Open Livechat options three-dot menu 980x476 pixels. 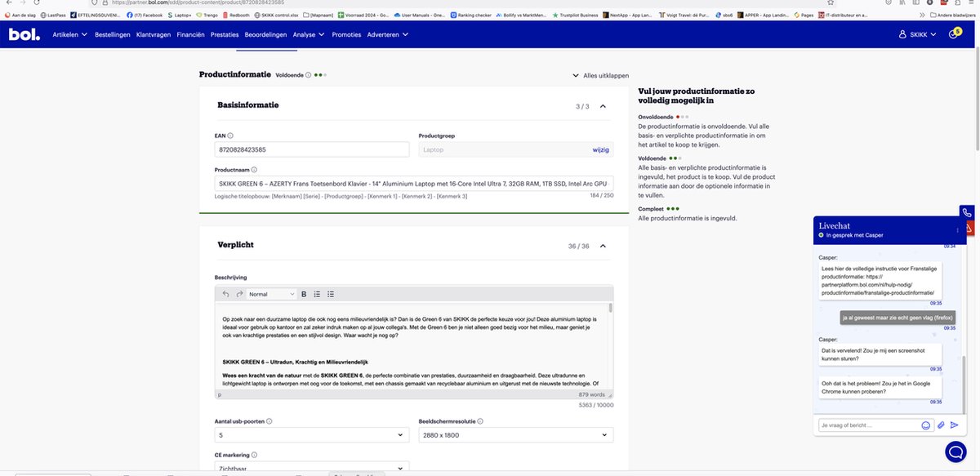pos(958,230)
